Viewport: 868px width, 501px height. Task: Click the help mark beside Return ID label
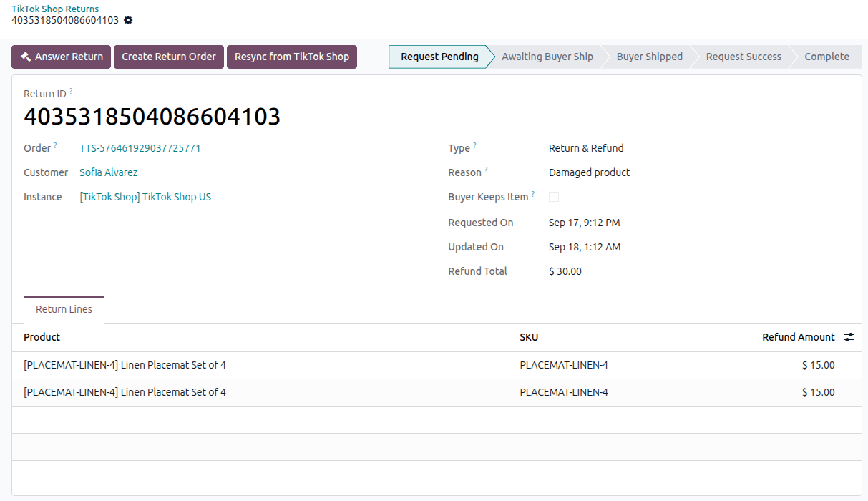coord(71,91)
